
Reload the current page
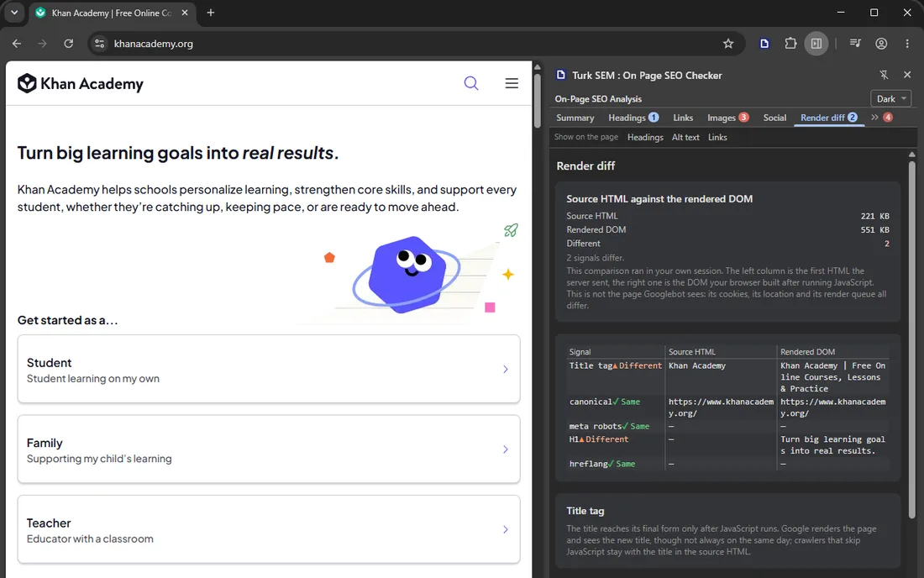click(x=68, y=44)
